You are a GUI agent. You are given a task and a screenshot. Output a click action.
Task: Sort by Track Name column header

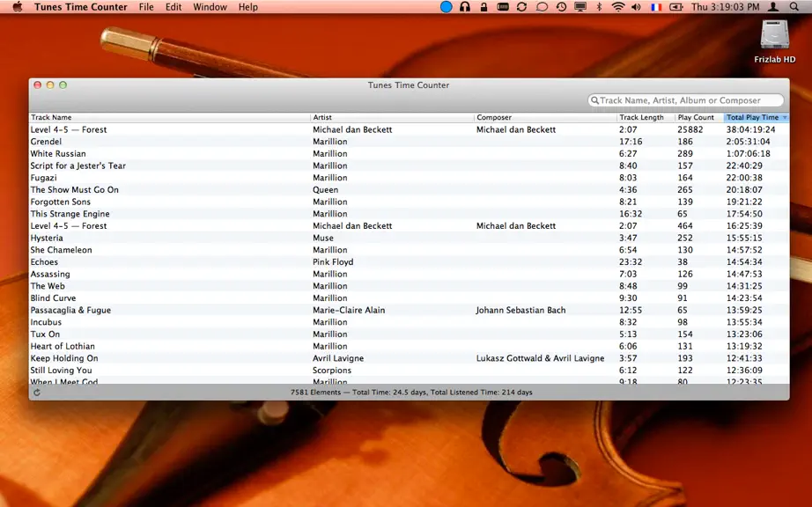pos(169,117)
